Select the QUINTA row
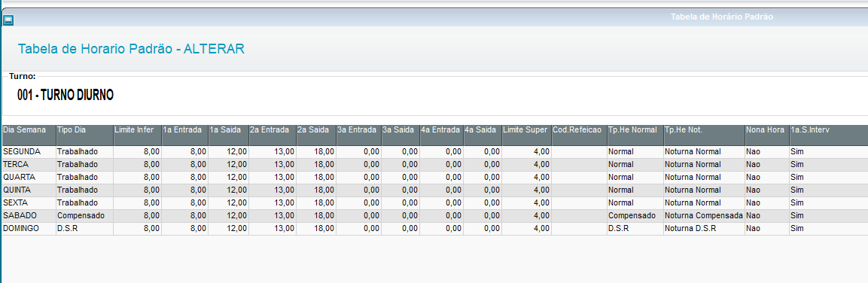This screenshot has height=283, width=868. pos(435,190)
